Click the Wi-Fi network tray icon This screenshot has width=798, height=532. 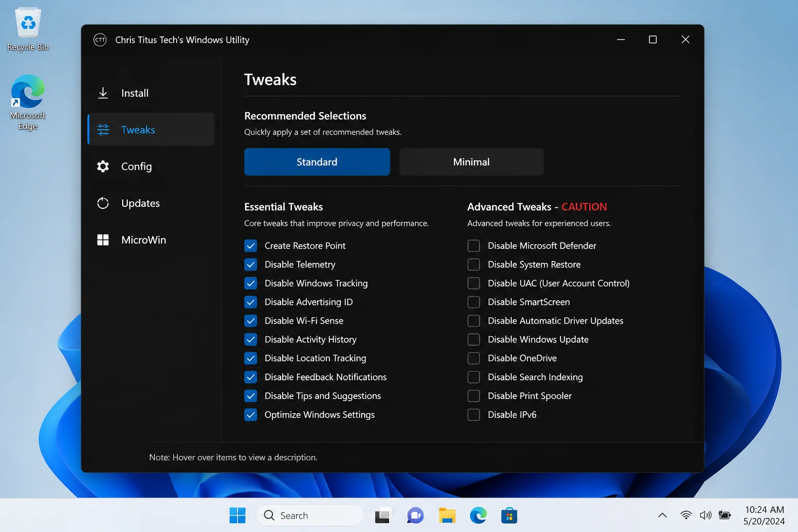click(686, 515)
